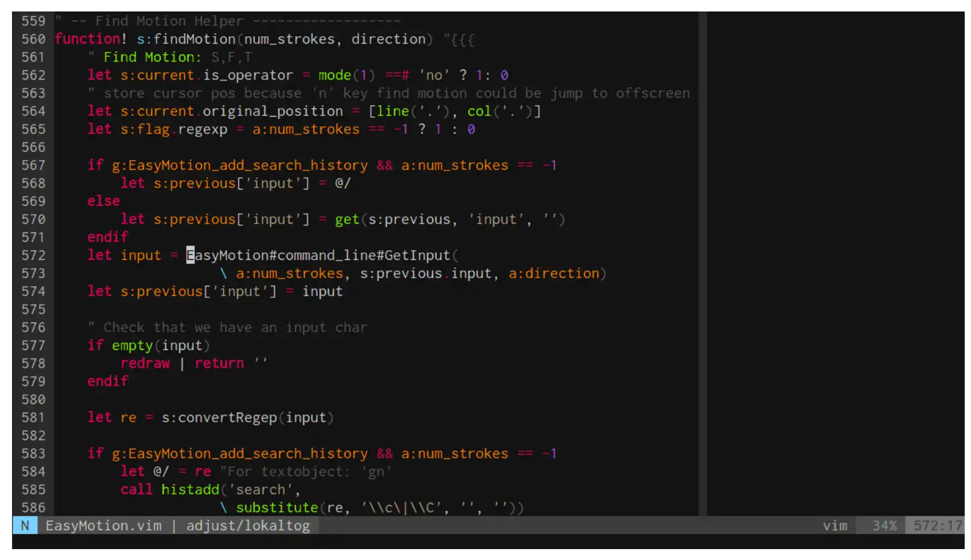The height and width of the screenshot is (560, 971).
Task: Click 'empty' function on line 577
Action: tap(133, 345)
